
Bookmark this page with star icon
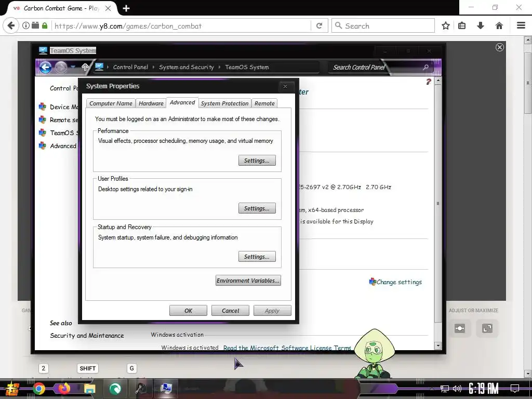tap(446, 26)
